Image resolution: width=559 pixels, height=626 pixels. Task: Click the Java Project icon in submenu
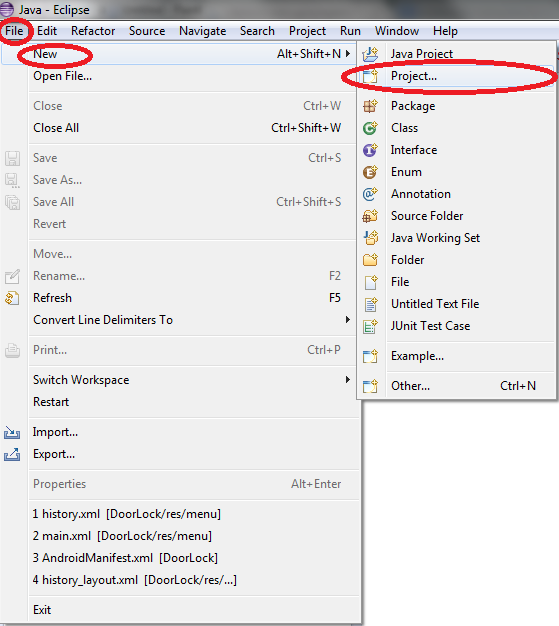[x=370, y=54]
